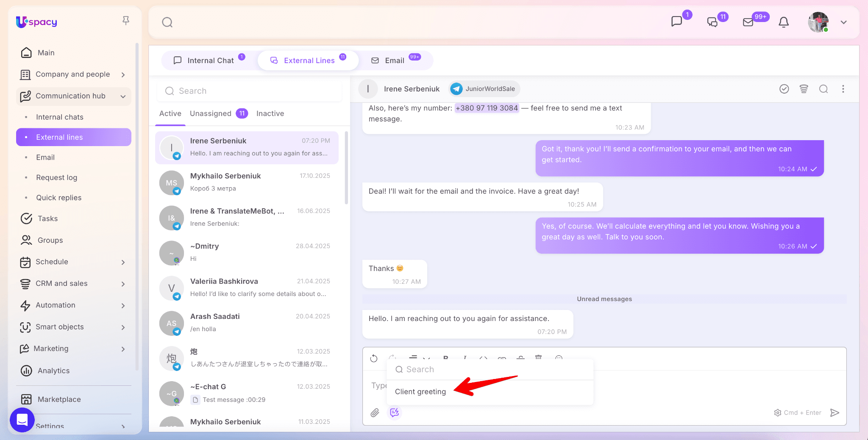Click the conversation list Search field
Image resolution: width=868 pixels, height=440 pixels.
click(249, 91)
